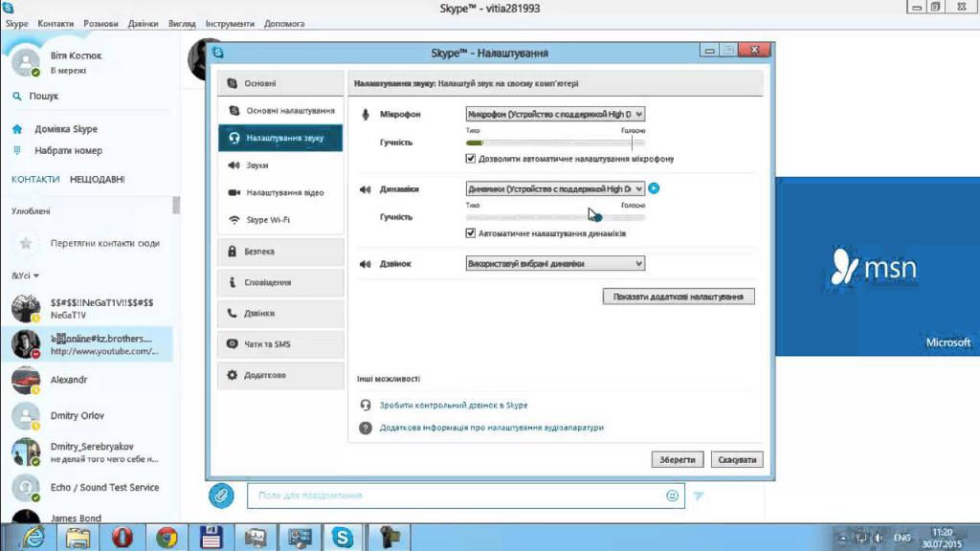
Task: Select contact Dmitry_Serebryakov
Action: pos(87,452)
